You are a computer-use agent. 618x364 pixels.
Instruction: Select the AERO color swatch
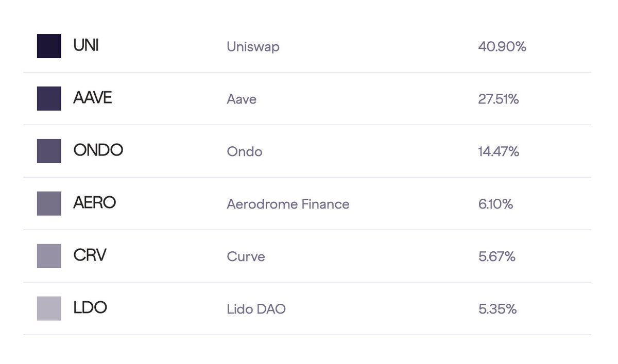click(x=49, y=203)
